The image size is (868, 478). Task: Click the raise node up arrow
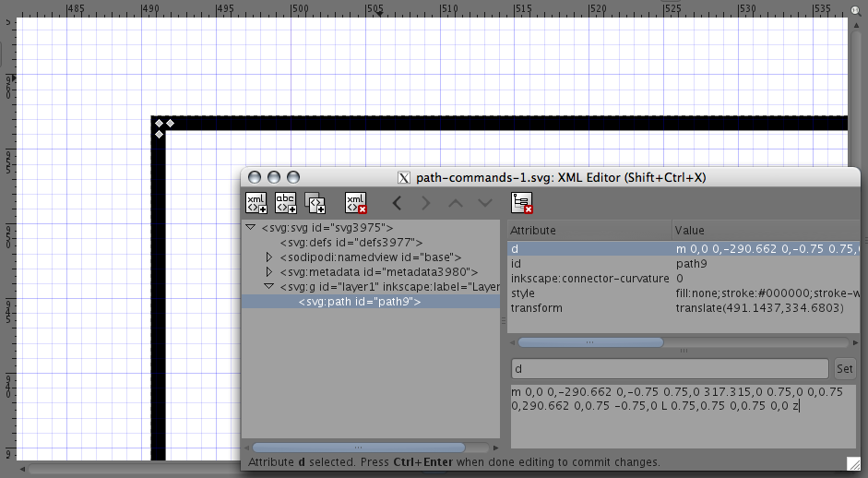(x=456, y=203)
